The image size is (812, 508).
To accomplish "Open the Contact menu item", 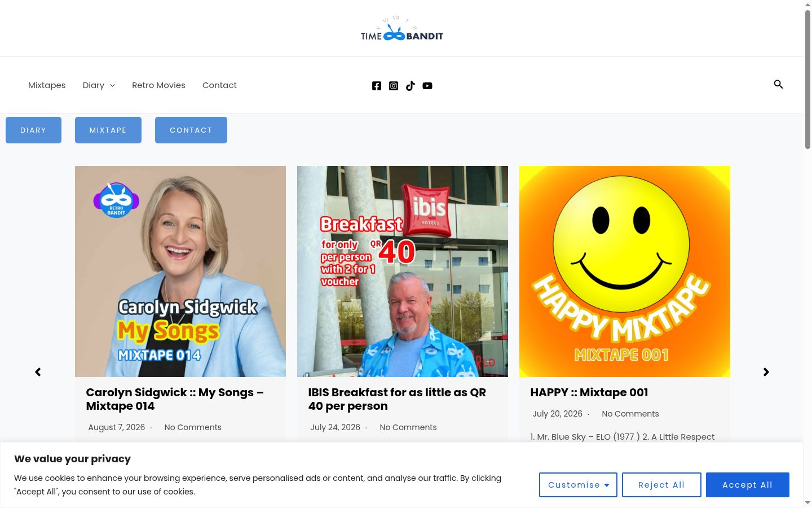I will (219, 85).
